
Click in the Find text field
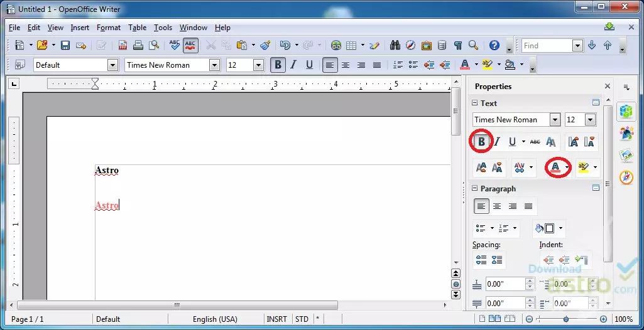click(547, 45)
